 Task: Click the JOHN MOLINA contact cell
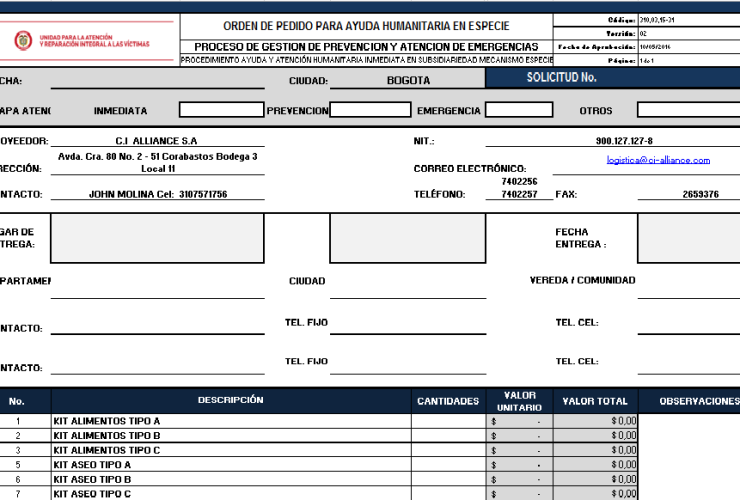point(158,194)
